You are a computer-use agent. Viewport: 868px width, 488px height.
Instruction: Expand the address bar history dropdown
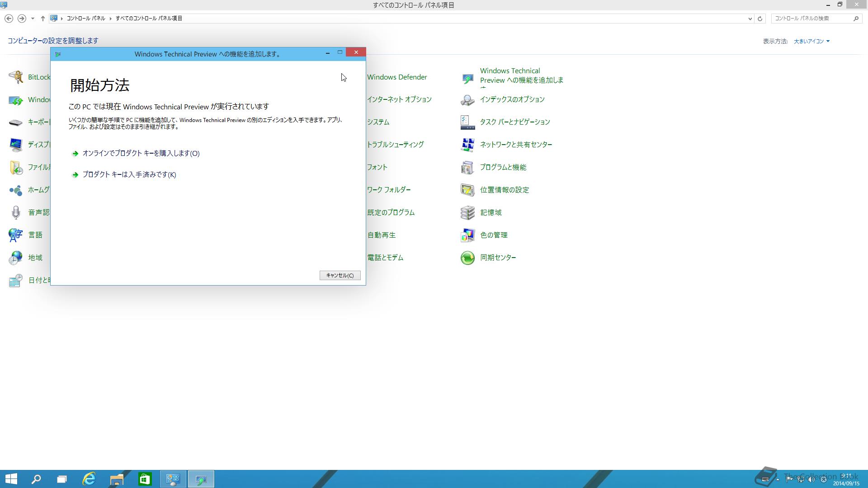coord(750,19)
